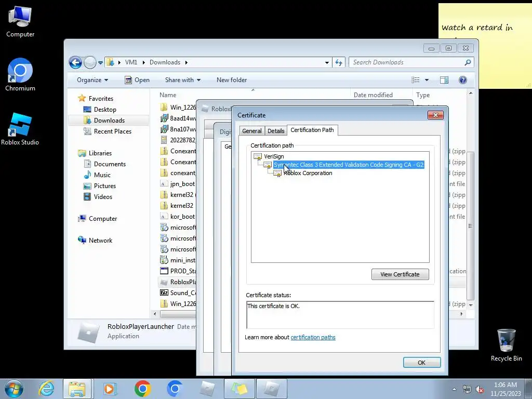Click the Explorer forward arrow button
Viewport: 532px width, 399px height.
click(90, 62)
